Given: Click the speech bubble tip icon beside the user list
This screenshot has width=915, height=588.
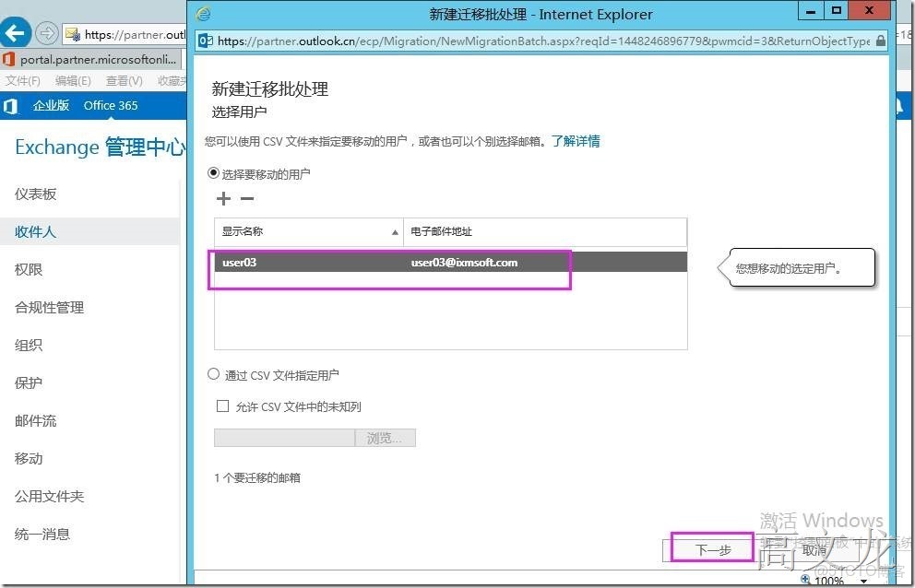Looking at the screenshot, I should click(x=720, y=266).
